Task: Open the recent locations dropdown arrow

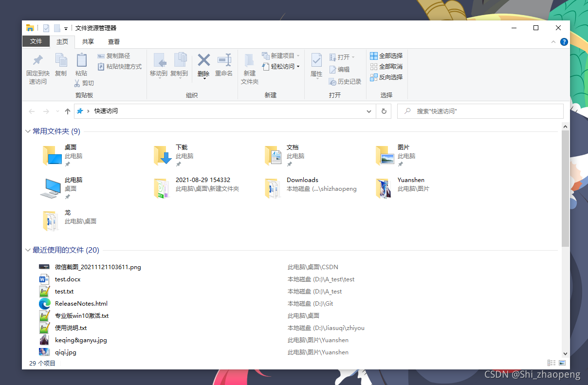Action: coord(57,111)
